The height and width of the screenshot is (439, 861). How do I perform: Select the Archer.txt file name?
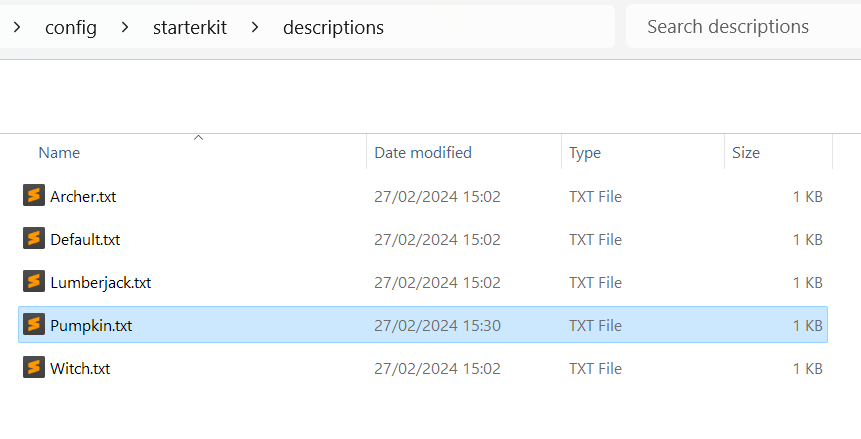click(83, 197)
